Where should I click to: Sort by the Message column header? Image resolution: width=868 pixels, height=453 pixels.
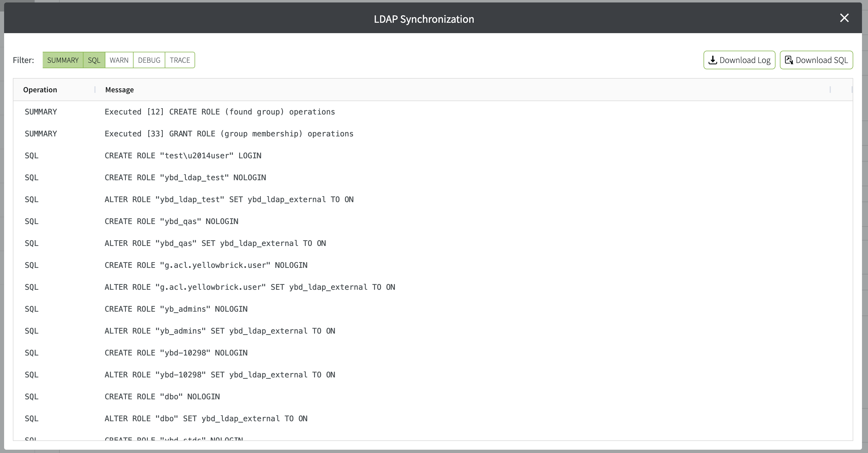point(119,90)
